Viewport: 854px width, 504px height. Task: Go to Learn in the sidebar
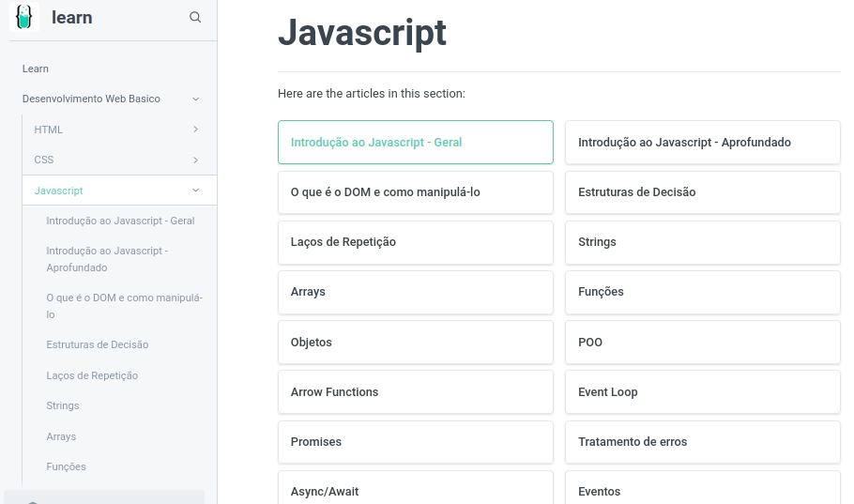coord(36,69)
